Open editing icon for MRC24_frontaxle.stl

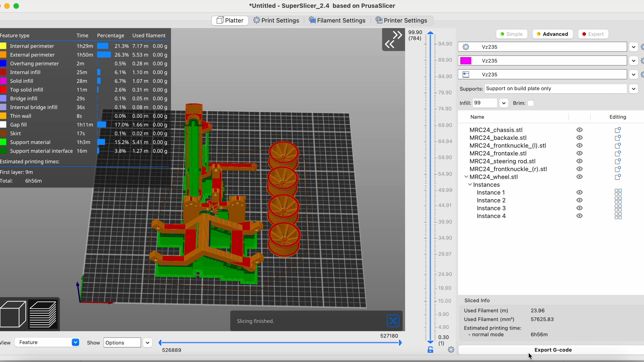618,153
